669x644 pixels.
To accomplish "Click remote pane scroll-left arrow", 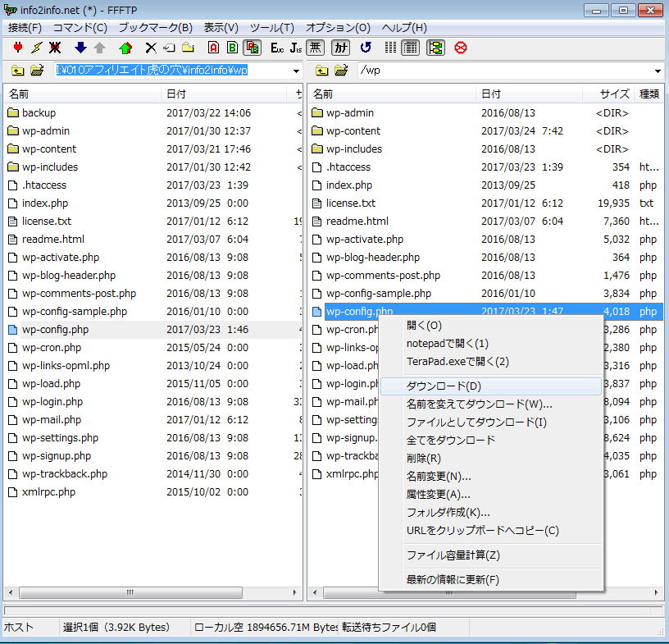I will [315, 592].
